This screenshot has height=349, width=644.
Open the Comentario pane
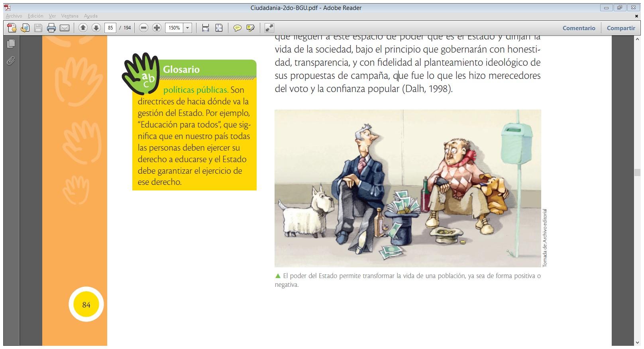579,28
